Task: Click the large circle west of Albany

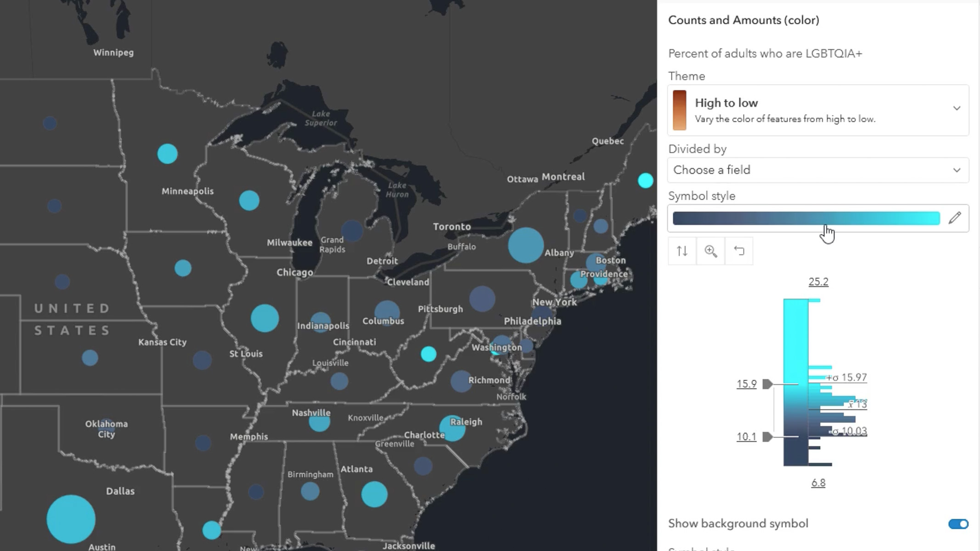Action: click(525, 245)
